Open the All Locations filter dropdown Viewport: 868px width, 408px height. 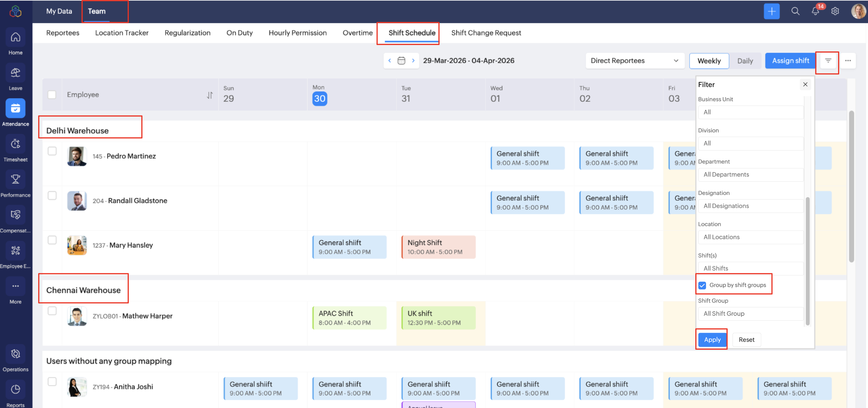pos(751,237)
